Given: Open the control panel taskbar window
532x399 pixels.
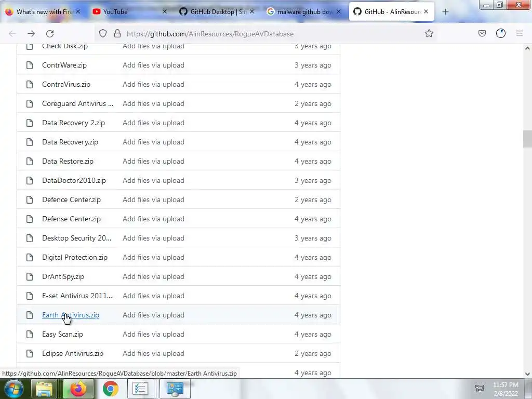Looking at the screenshot, I should 175,389.
